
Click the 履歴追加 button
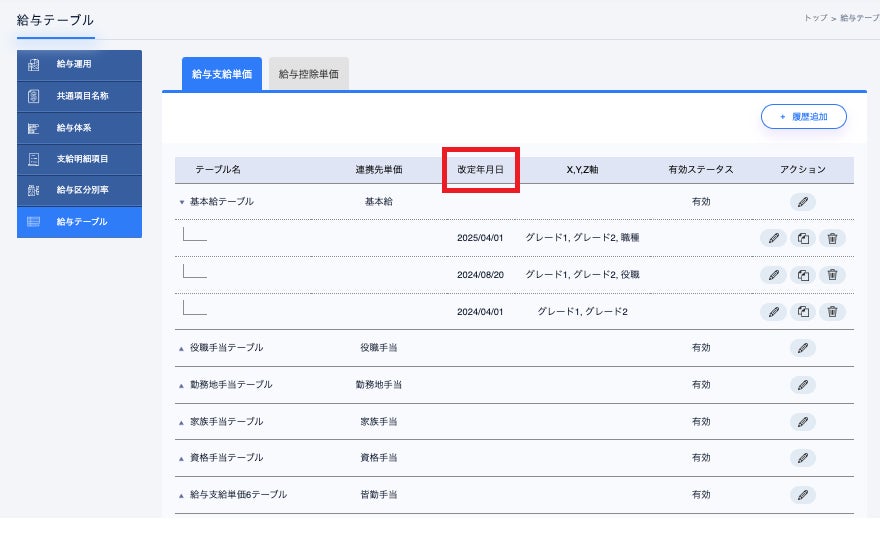pos(803,117)
